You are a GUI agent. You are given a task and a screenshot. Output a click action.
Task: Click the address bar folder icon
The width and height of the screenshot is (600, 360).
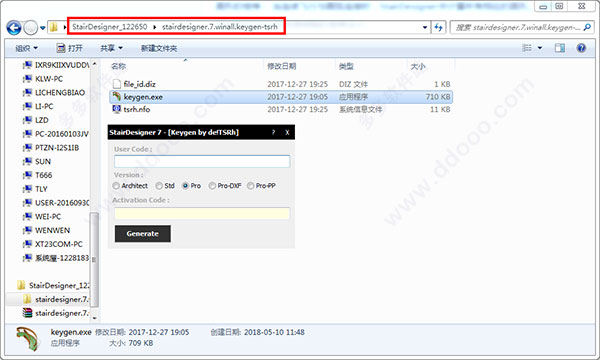pos(54,27)
